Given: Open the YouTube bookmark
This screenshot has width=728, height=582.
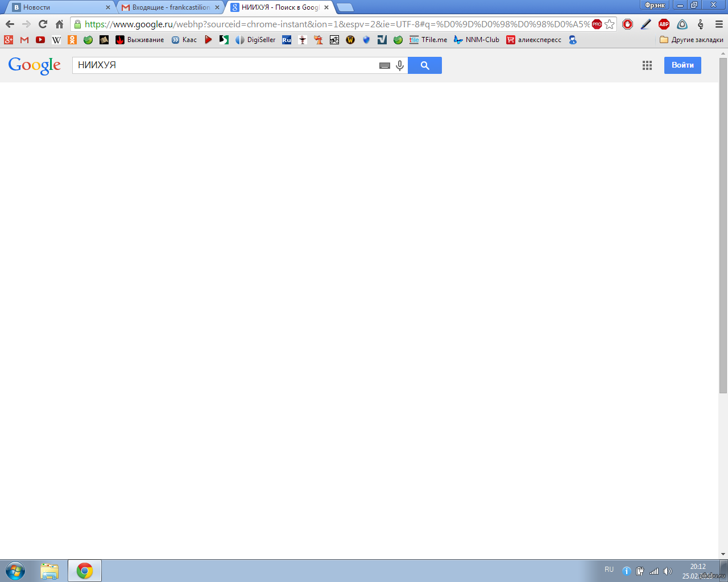Looking at the screenshot, I should [40, 40].
